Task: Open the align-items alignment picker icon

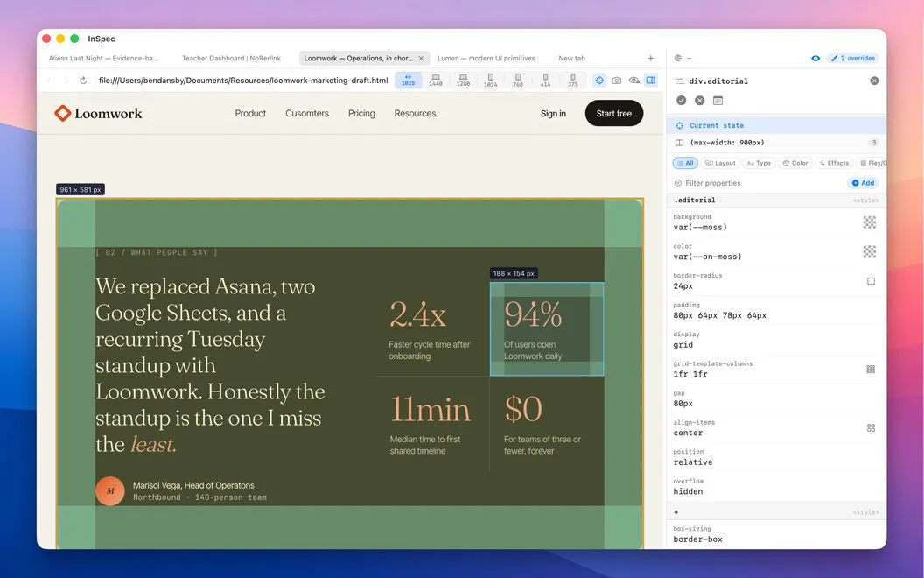Action: (x=871, y=428)
